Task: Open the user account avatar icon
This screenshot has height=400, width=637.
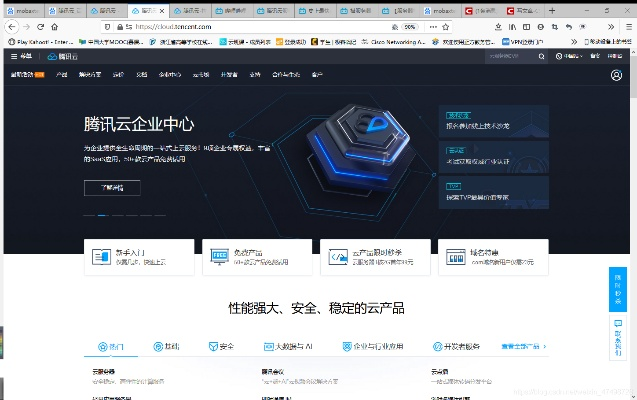Action: (x=616, y=75)
